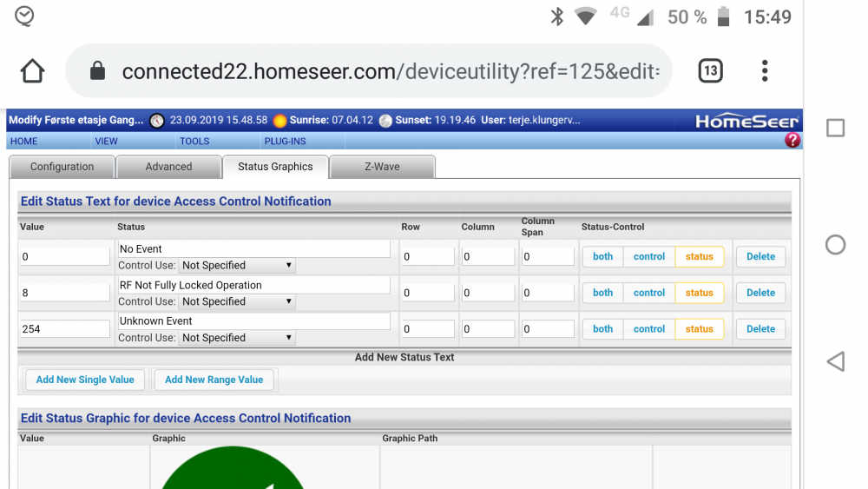Tap the padlock site security icon
This screenshot has height=489, width=868.
click(x=97, y=71)
